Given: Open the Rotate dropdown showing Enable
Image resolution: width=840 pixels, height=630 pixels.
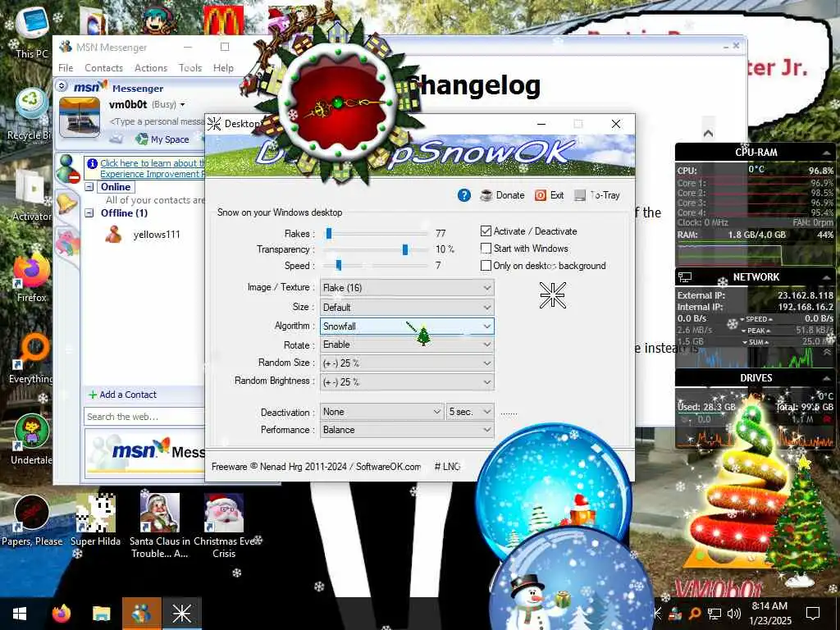Looking at the screenshot, I should [x=407, y=345].
